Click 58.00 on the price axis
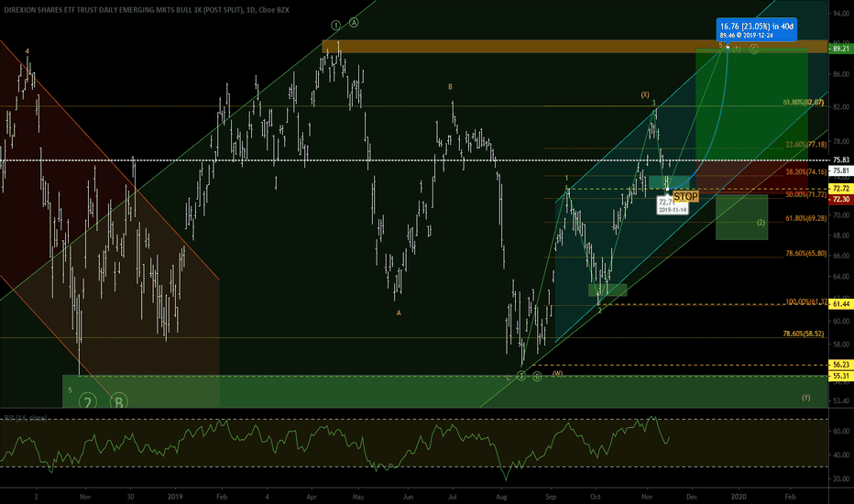The height and width of the screenshot is (504, 854). pos(841,345)
